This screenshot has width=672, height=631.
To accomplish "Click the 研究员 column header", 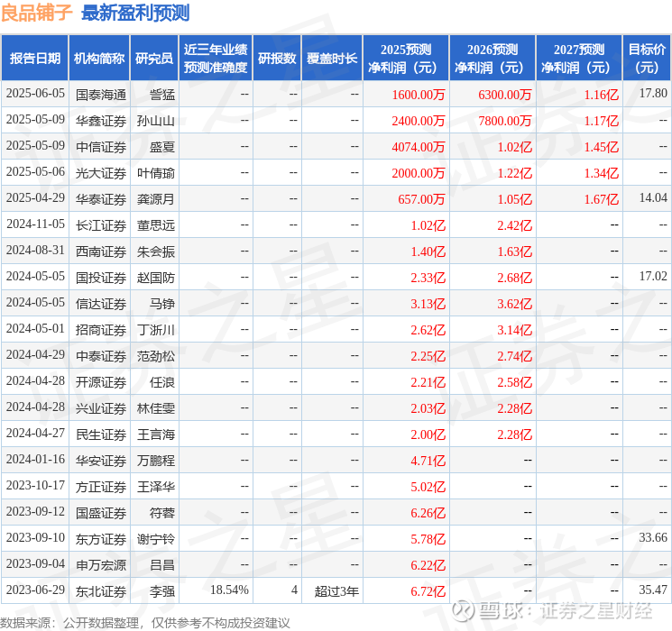I will point(154,59).
